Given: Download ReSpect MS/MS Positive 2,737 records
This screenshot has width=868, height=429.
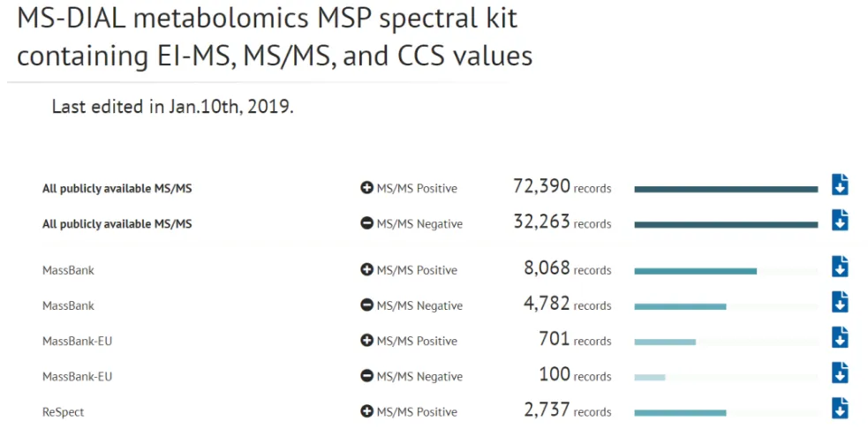Looking at the screenshot, I should point(840,409).
